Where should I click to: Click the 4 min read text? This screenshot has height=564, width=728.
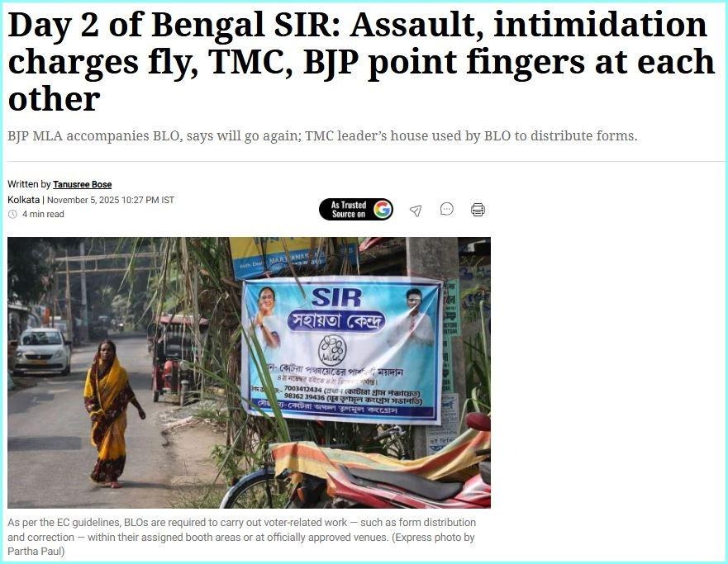[43, 214]
